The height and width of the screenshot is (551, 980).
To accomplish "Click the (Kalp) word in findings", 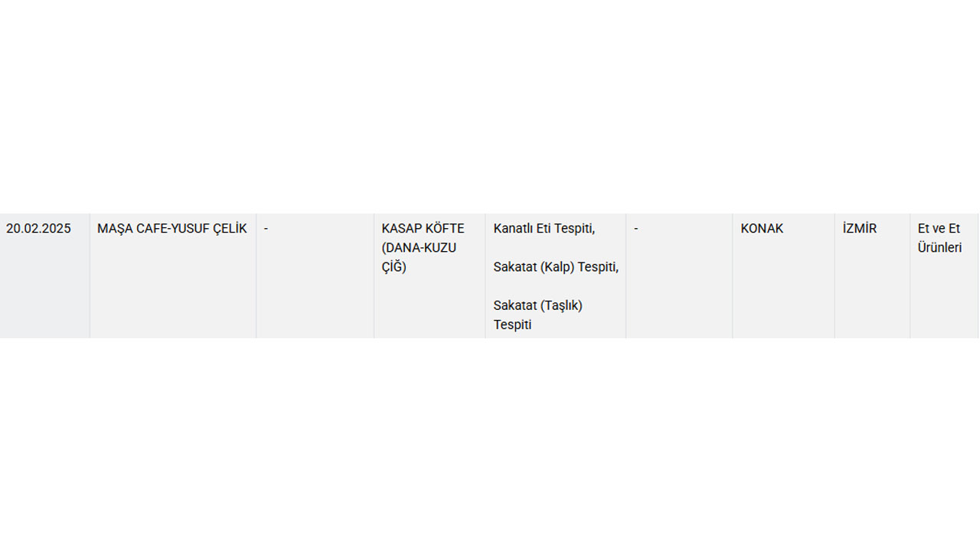I will click(557, 266).
